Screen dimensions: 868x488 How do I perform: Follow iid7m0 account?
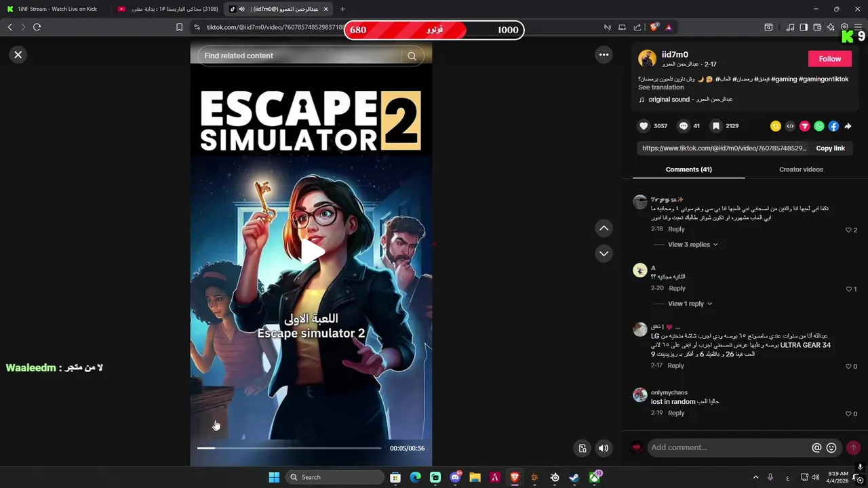(829, 59)
